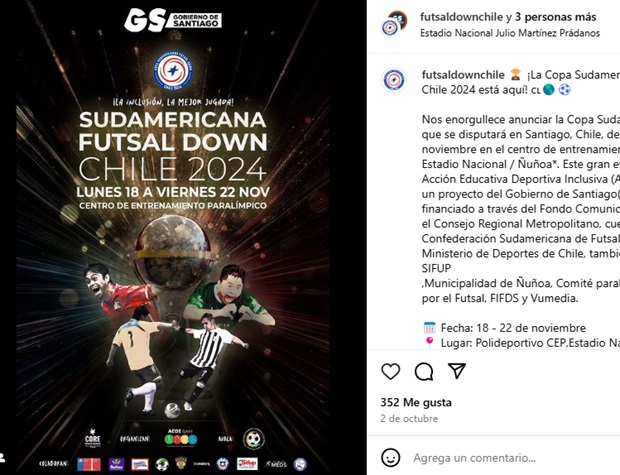Show the '3 personas más' collaborators

pos(555,17)
